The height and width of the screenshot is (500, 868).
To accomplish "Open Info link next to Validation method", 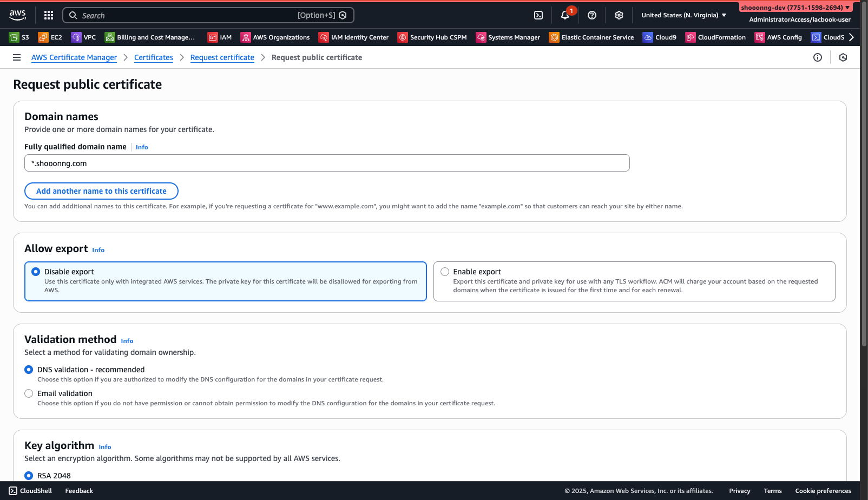I will point(127,341).
